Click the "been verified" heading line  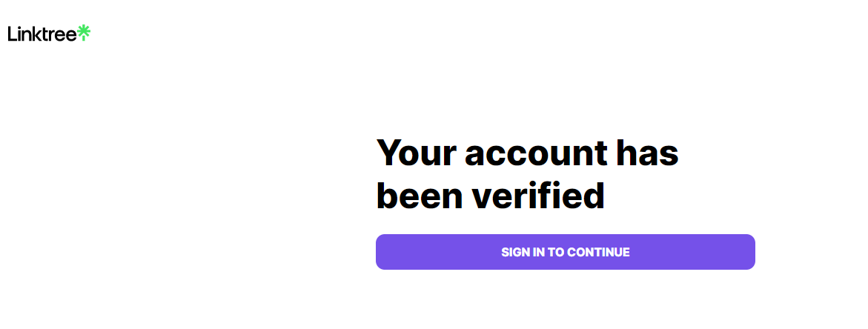490,196
